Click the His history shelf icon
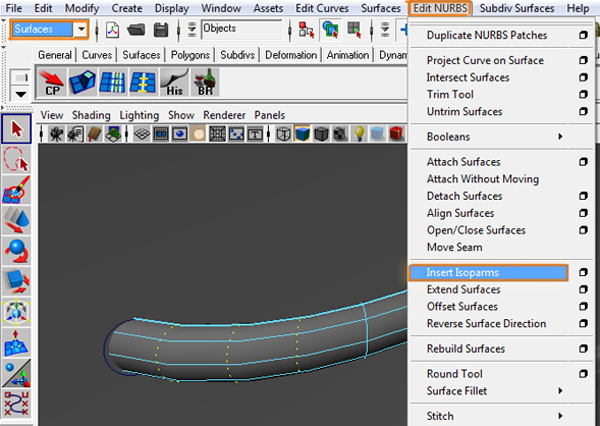Viewport: 600px width, 426px height. pos(174,82)
